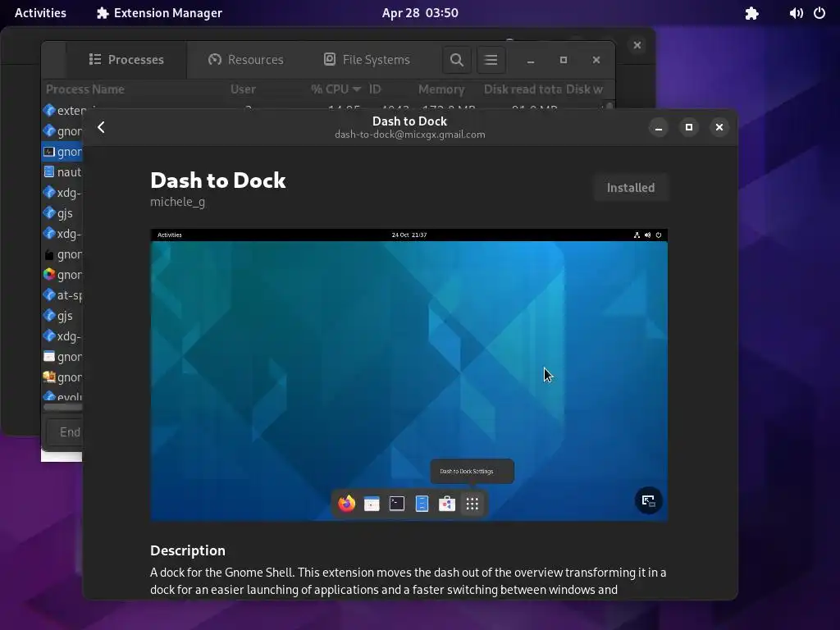Viewport: 840px width, 630px height.
Task: Open search in System Monitor
Action: tap(456, 59)
